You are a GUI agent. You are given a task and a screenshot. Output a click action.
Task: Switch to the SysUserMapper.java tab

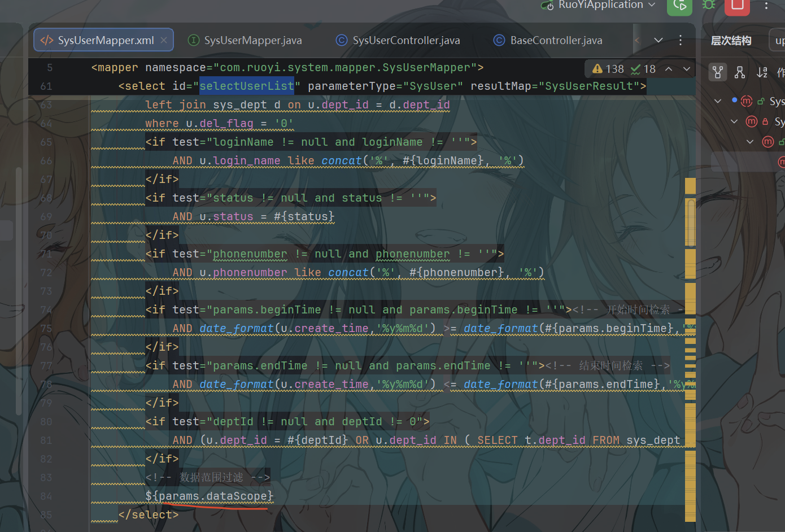[x=245, y=40]
